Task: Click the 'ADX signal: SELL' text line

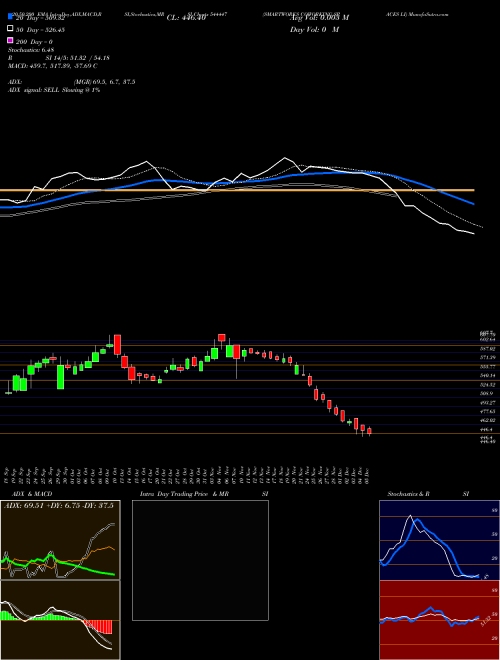Action: point(54,90)
